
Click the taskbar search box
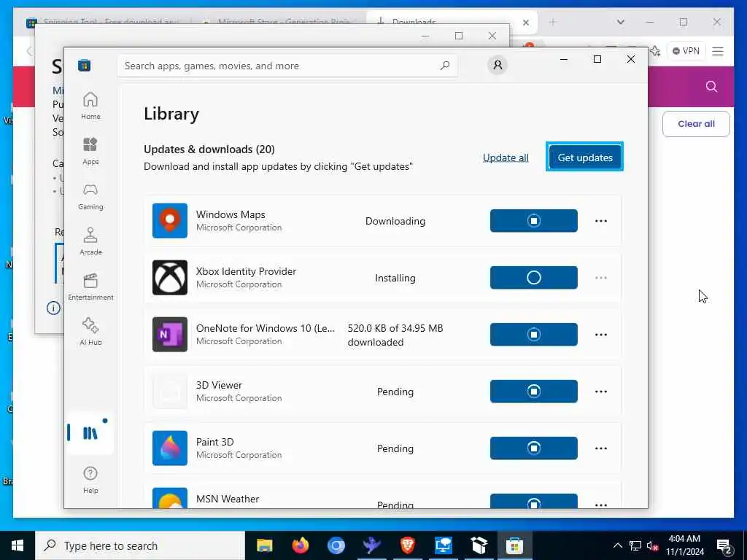(140, 545)
